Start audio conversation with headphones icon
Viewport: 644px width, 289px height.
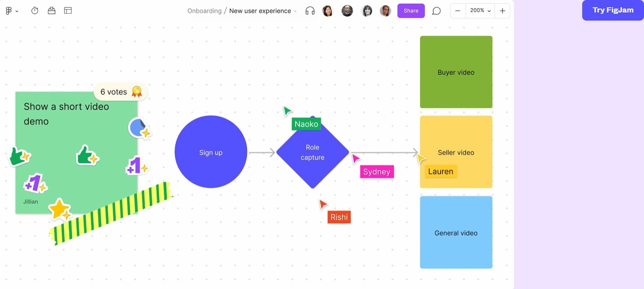310,11
